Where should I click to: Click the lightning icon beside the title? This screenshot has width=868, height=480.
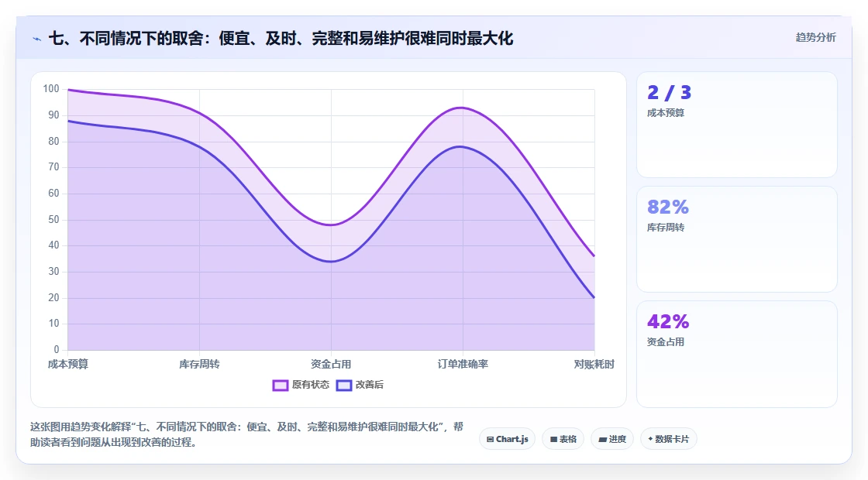[37, 39]
